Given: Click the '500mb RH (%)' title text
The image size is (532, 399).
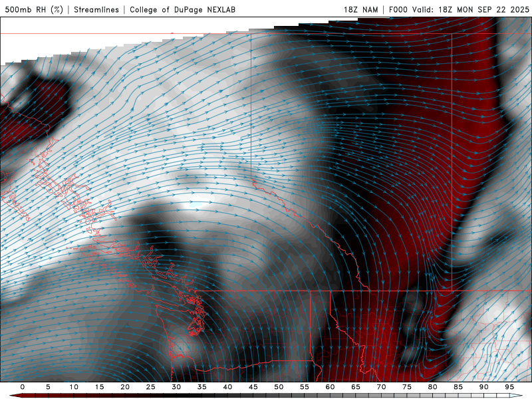Looking at the screenshot, I should pyautogui.click(x=34, y=9).
